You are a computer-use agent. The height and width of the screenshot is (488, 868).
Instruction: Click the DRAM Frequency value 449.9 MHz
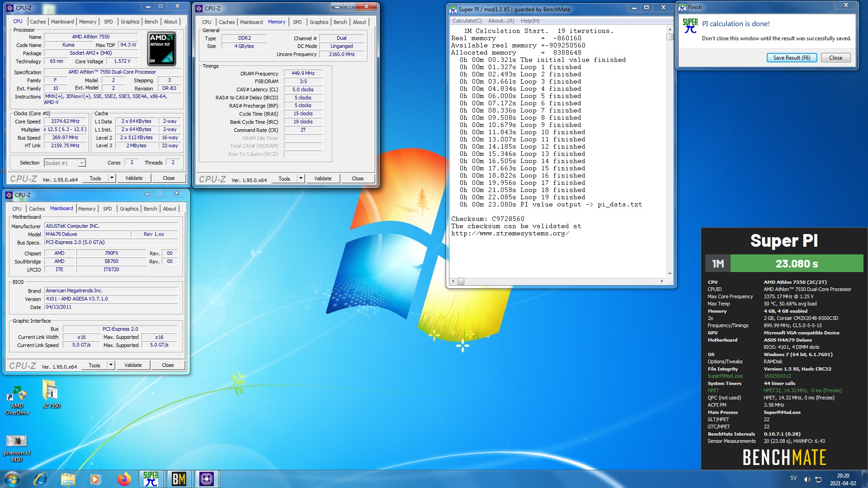(303, 73)
